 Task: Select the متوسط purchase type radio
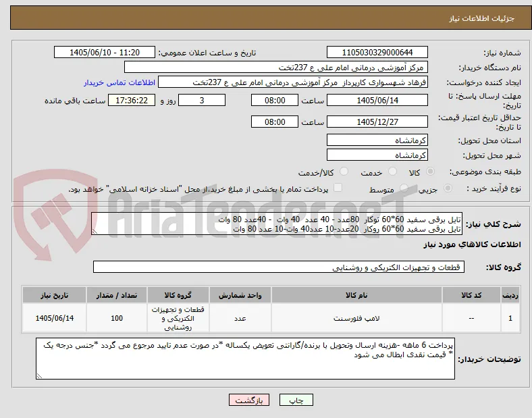tap(404, 188)
